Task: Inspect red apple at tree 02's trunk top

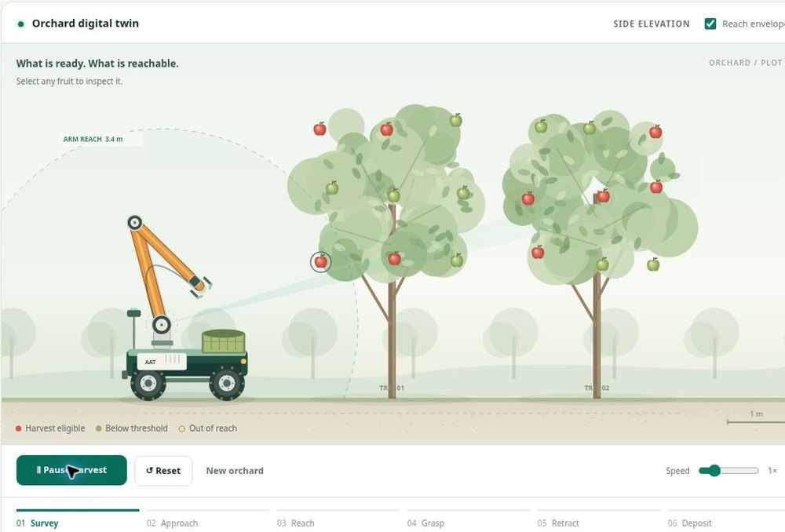Action: pyautogui.click(x=603, y=195)
